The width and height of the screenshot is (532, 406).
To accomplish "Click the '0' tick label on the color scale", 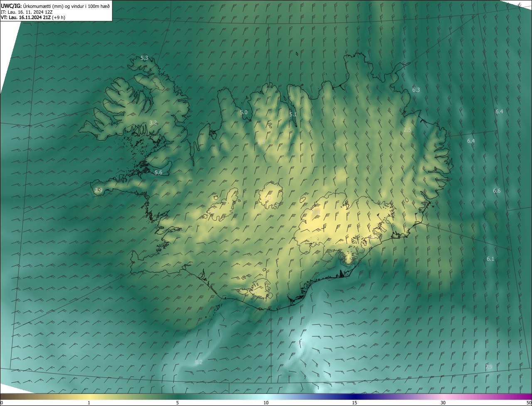I will pyautogui.click(x=2, y=403).
